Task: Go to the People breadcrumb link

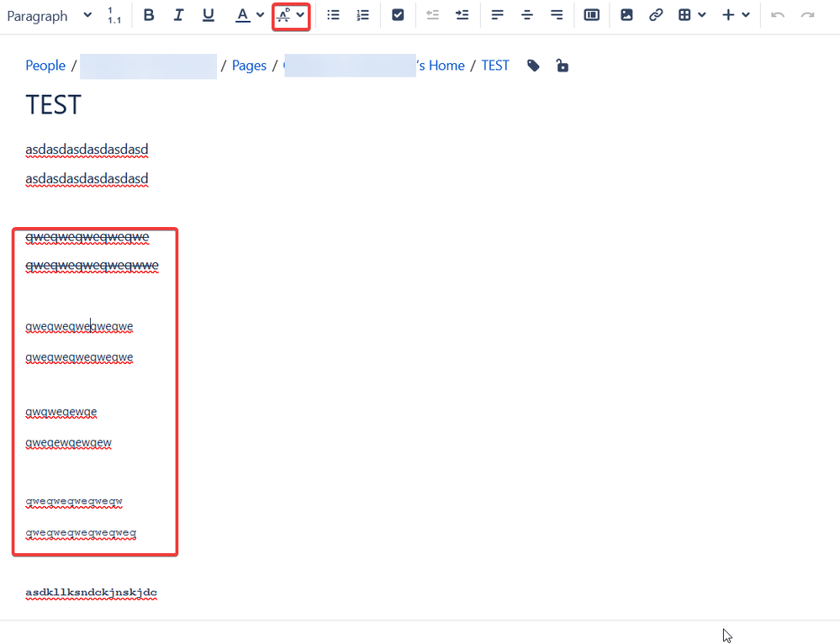Action: tap(45, 66)
